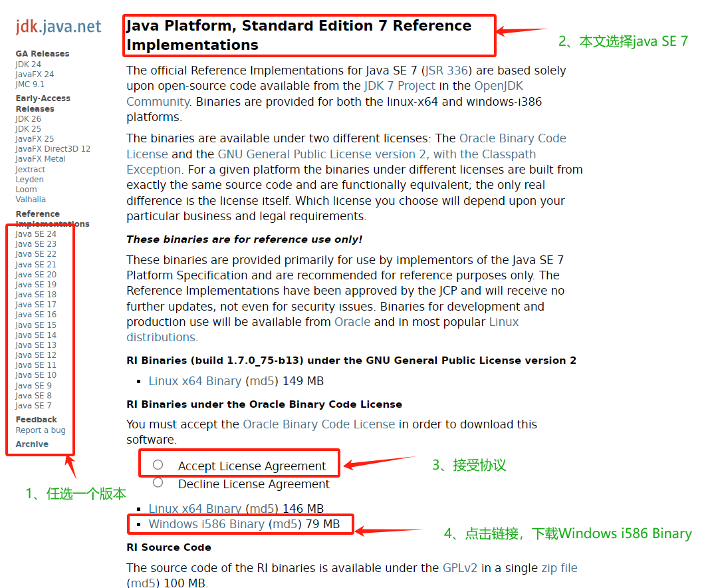712x588 pixels.
Task: Open the Valhalla project page
Action: pos(31,199)
